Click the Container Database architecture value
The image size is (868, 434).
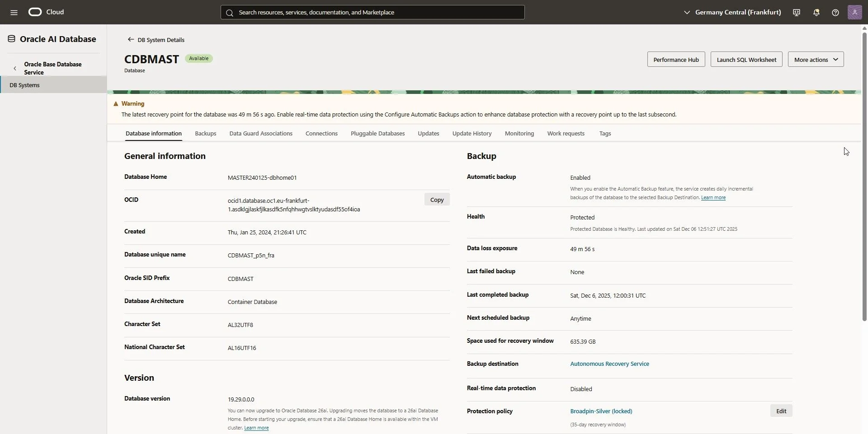pos(252,302)
